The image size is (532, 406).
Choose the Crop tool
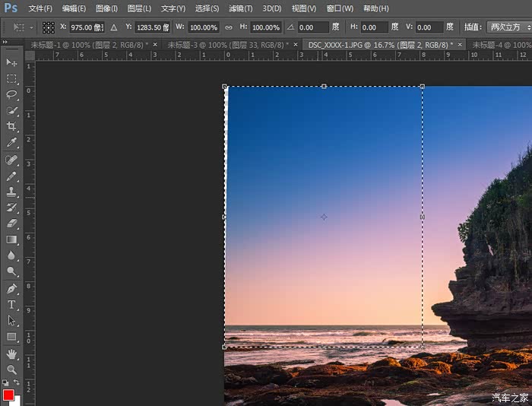(x=11, y=126)
